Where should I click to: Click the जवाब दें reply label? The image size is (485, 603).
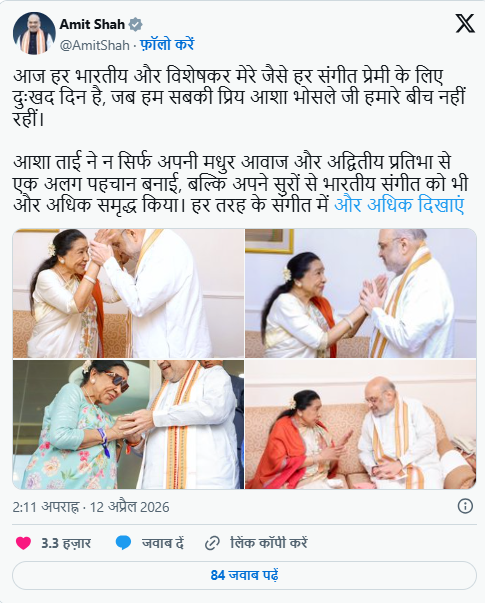163,543
